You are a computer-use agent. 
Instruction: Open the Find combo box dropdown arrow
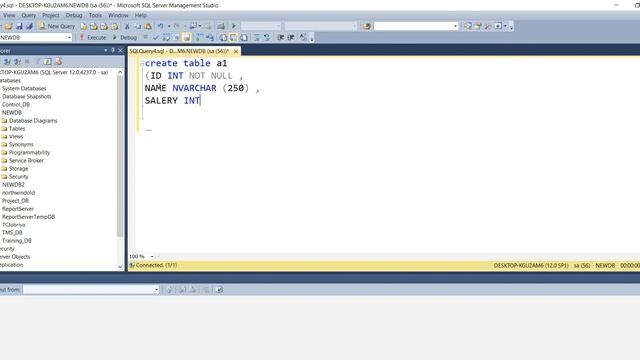pos(456,26)
